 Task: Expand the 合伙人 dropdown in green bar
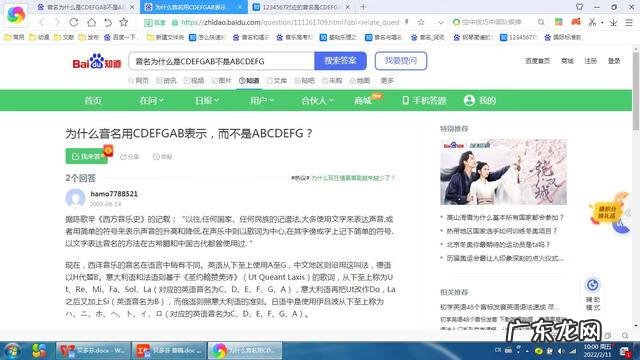point(318,100)
